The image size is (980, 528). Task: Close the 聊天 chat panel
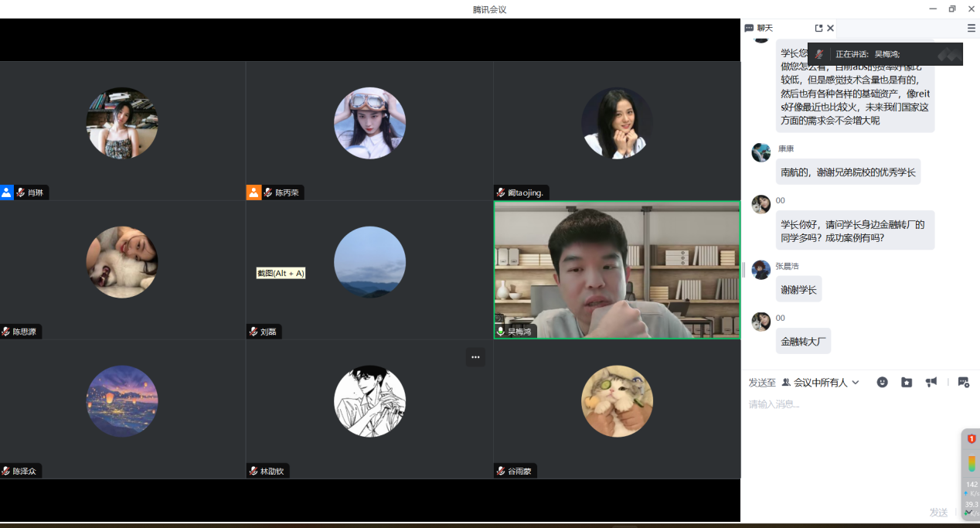(831, 28)
